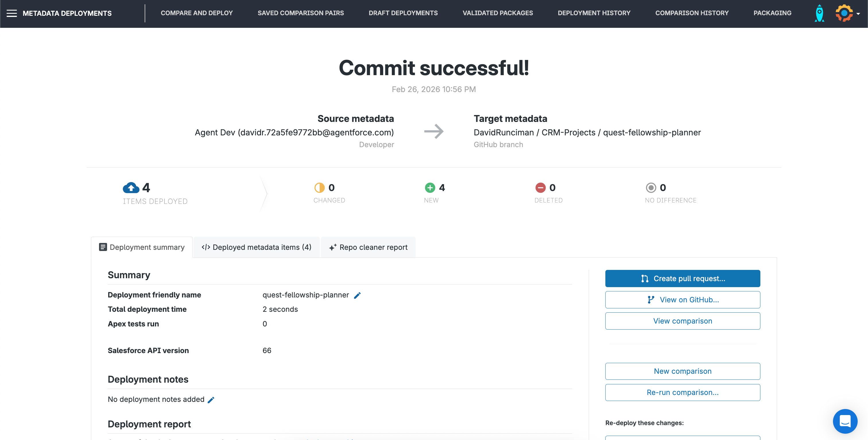
Task: Open the hamburger navigation menu
Action: [12, 13]
